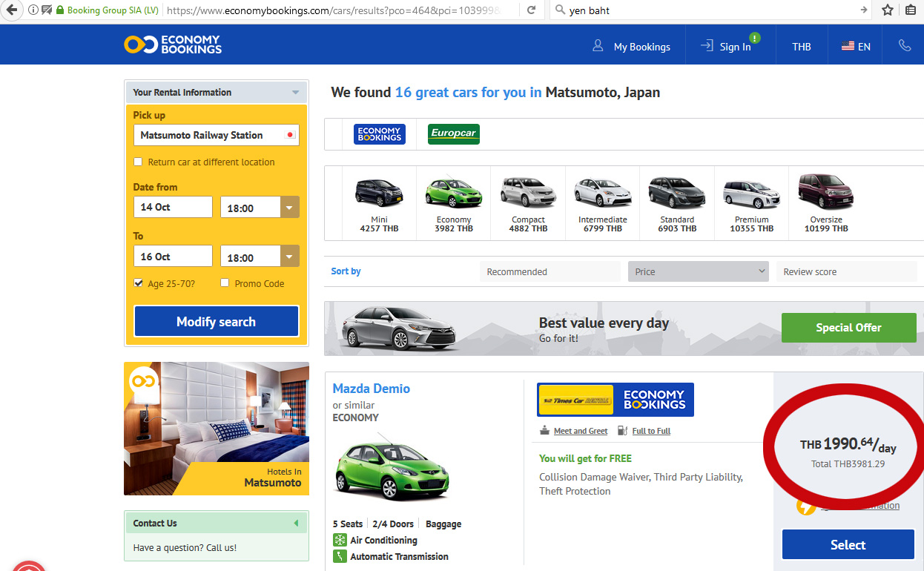Click the green Mazda Demio car image
The width and height of the screenshot is (924, 571).
tap(391, 470)
